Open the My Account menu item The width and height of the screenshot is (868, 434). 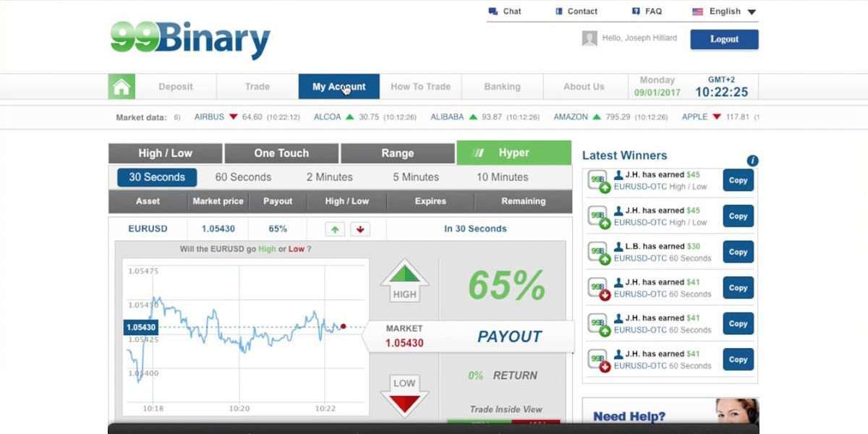click(339, 87)
